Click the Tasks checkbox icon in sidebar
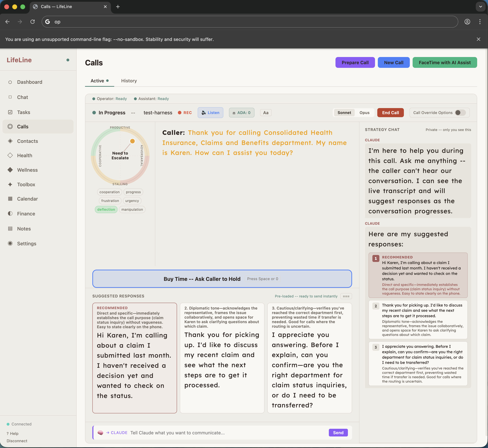Viewport: 488px width, 448px height. point(10,112)
